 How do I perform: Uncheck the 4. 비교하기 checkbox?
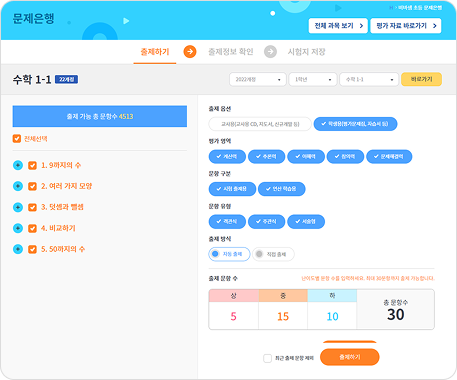click(x=32, y=228)
